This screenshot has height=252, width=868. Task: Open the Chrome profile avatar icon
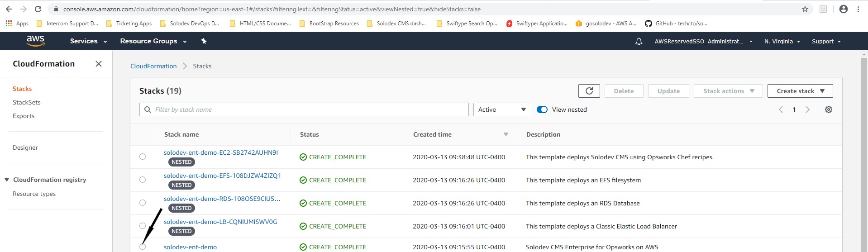(x=843, y=9)
